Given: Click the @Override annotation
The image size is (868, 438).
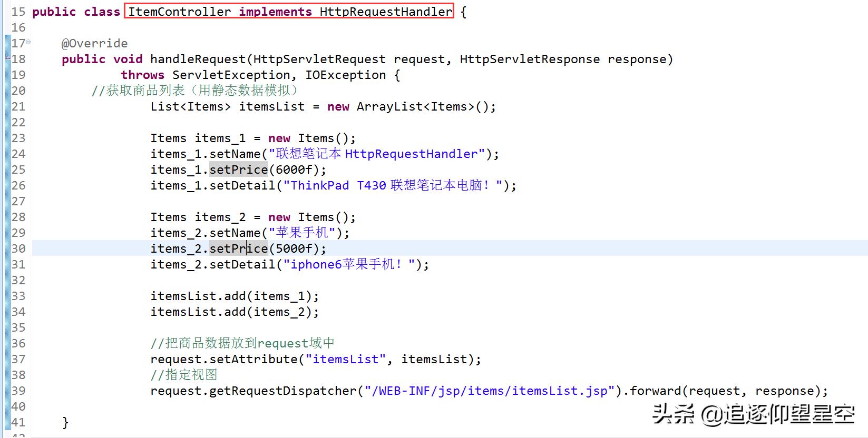Looking at the screenshot, I should [94, 43].
